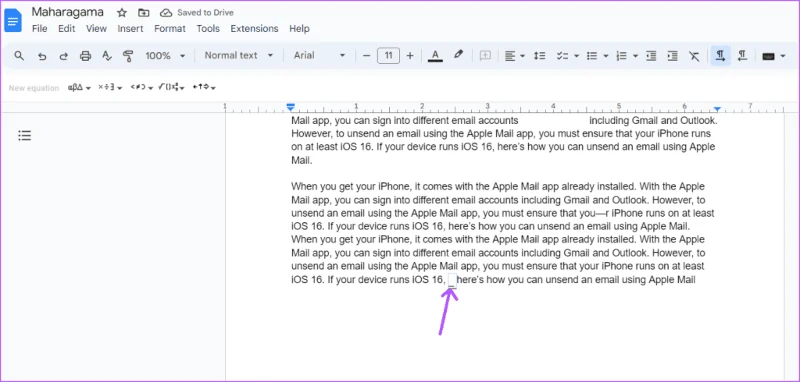800x382 pixels.
Task: Click the lone word 'Mail.' ending first paragraph
Action: pos(301,160)
